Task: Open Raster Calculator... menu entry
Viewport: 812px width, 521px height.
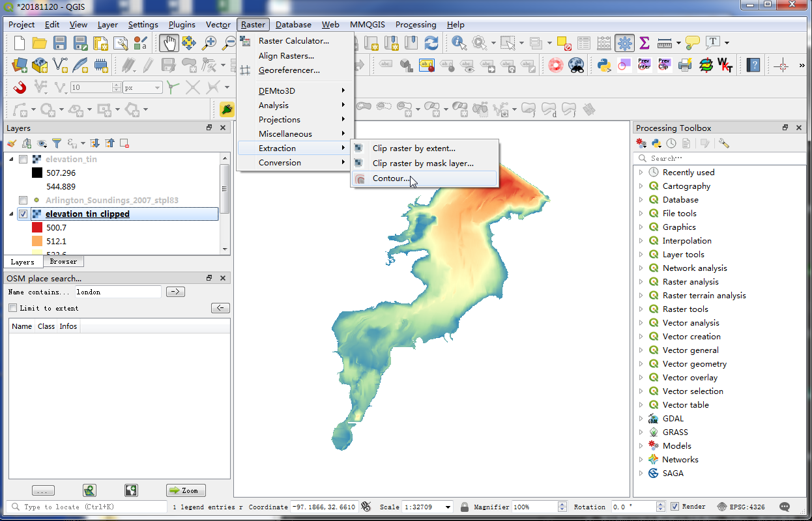Action: coord(295,40)
